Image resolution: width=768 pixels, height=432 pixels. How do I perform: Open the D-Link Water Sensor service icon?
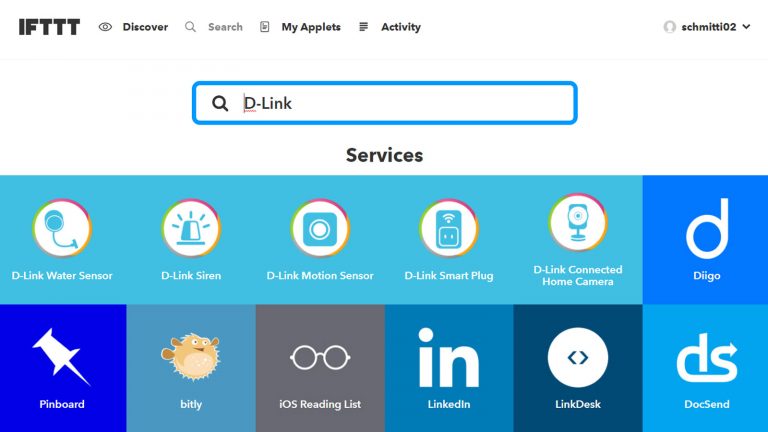[x=62, y=228]
